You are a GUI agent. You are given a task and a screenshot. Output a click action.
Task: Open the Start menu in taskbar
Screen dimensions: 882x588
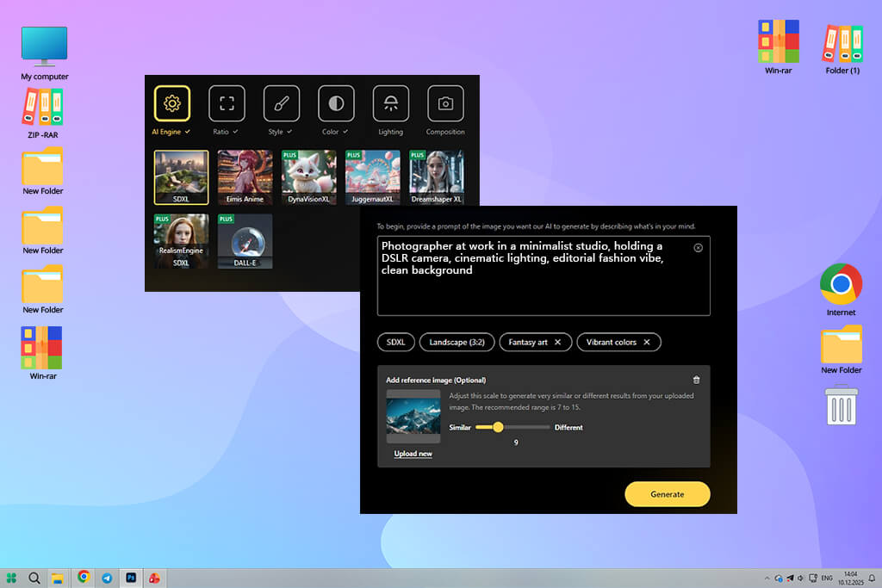click(11, 578)
